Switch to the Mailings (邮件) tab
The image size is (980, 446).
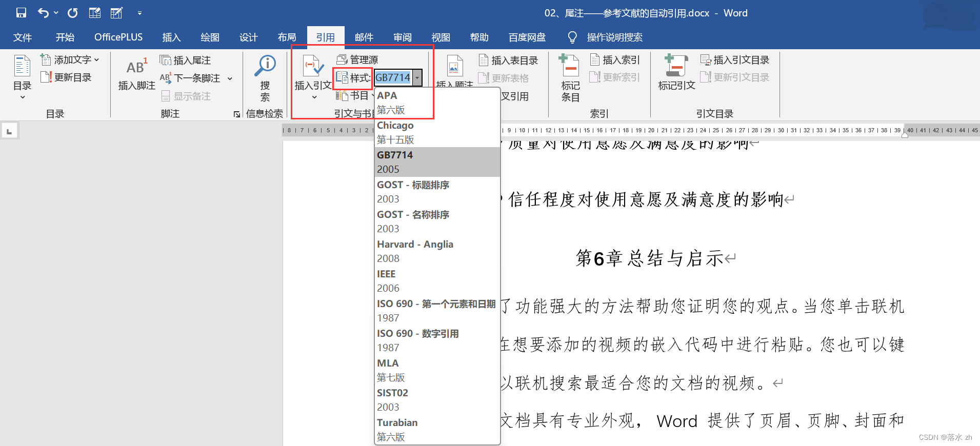tap(364, 37)
